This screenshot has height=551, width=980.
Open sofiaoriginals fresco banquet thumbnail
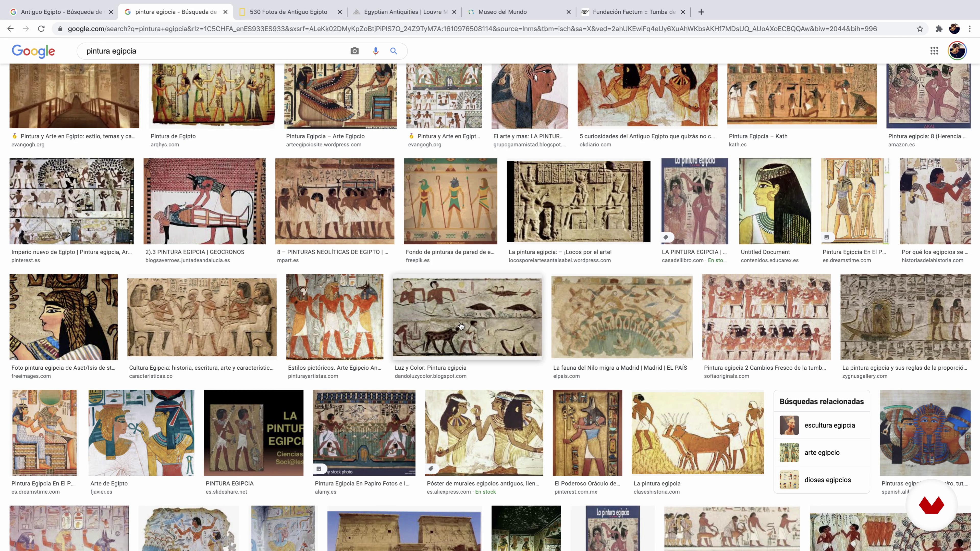tap(766, 317)
